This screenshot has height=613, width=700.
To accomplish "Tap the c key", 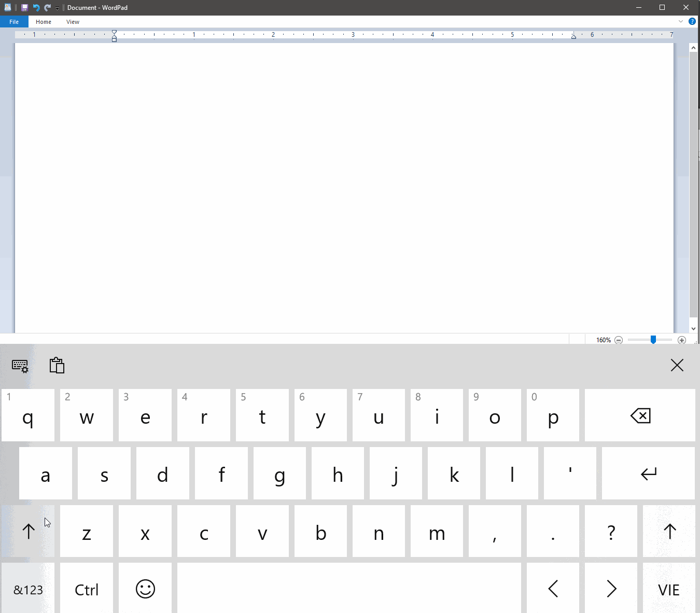I will pos(204,531).
